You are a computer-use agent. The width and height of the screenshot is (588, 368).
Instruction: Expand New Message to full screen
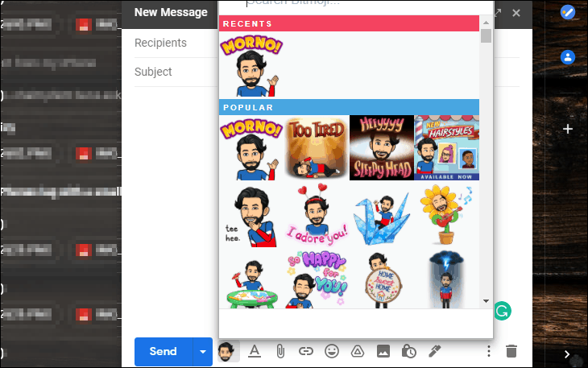pyautogui.click(x=498, y=13)
